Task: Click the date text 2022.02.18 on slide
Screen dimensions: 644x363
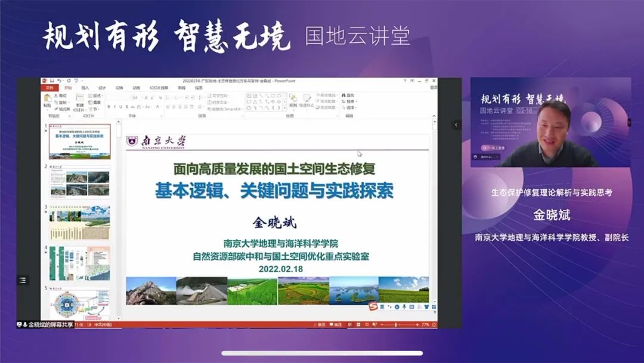Action: (280, 269)
